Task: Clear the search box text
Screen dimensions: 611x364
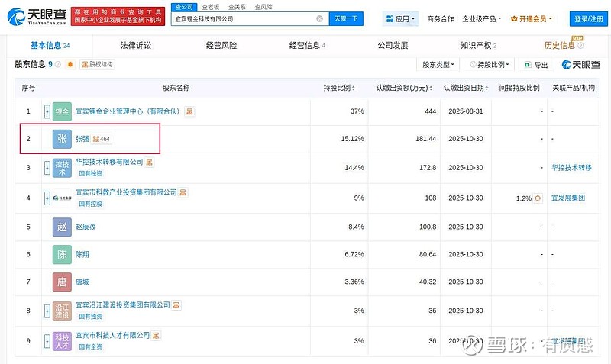Action: click(319, 18)
